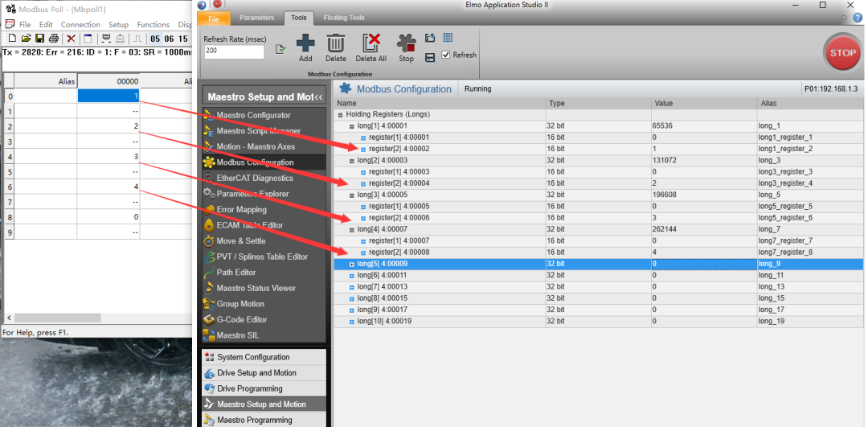Open the Functions menu in Modbus Poll

click(x=154, y=24)
